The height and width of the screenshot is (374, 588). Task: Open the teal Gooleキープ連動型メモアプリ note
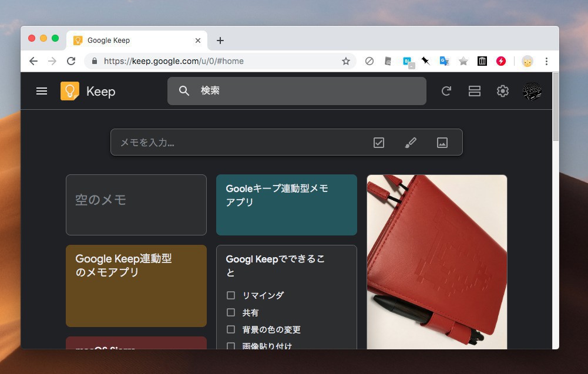coord(287,205)
